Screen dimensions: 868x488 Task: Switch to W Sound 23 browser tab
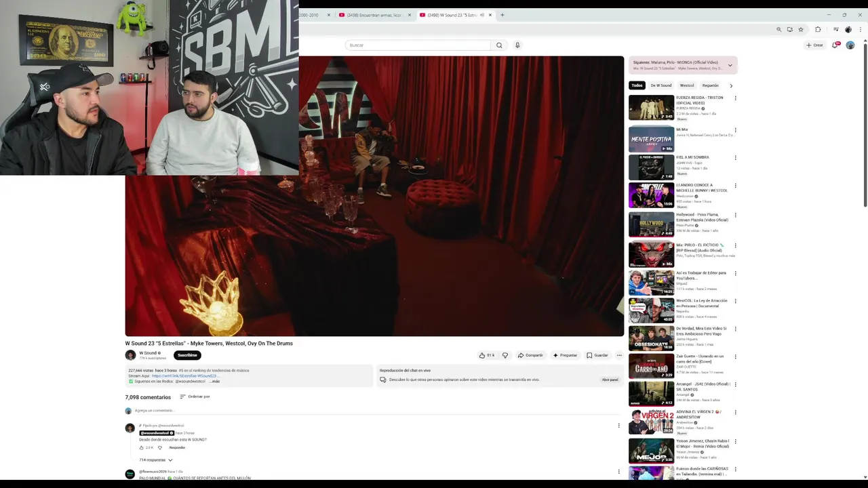tap(454, 15)
